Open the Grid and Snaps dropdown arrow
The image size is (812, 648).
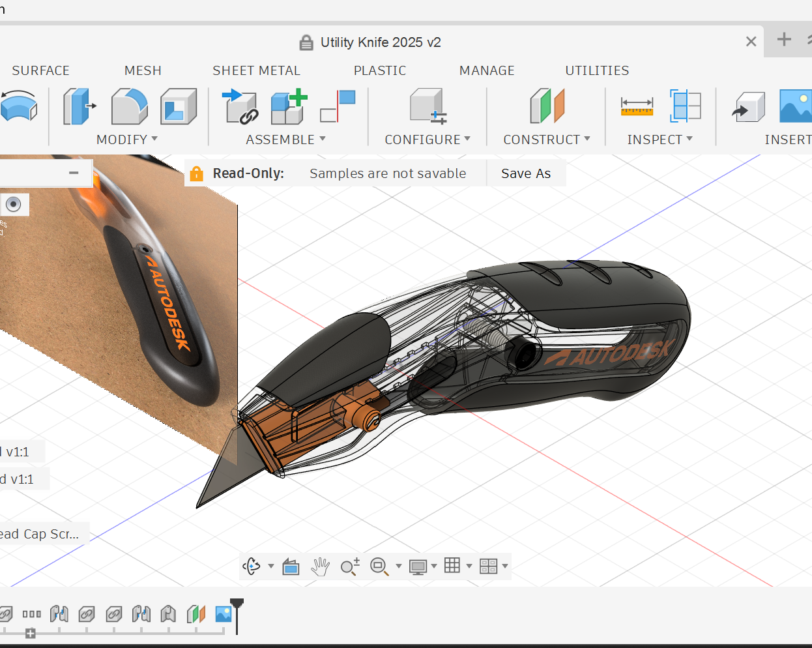coord(469,567)
